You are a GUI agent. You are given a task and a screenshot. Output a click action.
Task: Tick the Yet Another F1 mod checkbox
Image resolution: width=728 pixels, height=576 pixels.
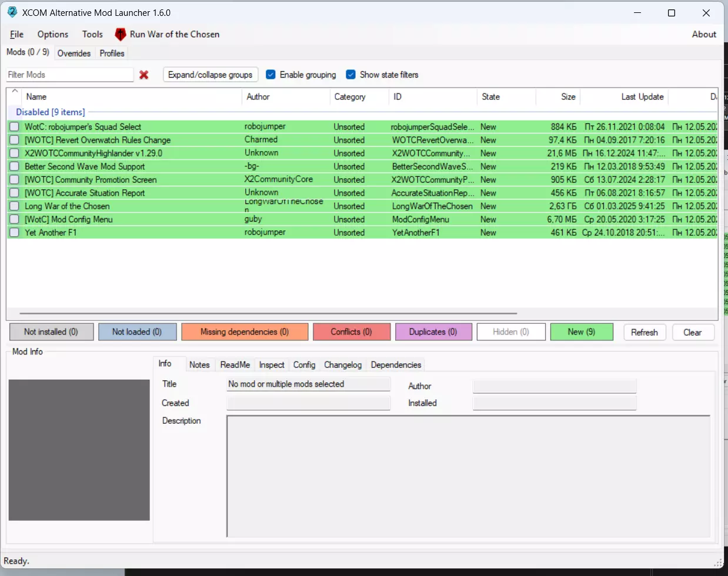pos(14,233)
